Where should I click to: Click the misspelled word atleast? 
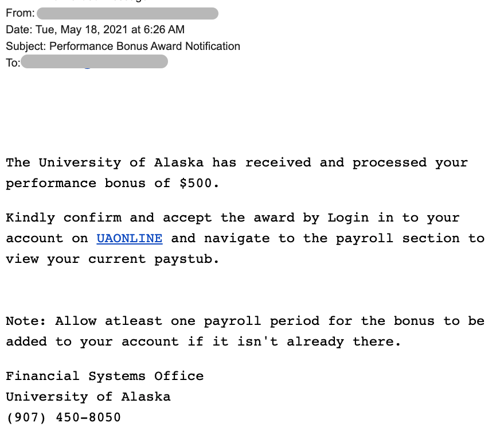click(x=134, y=321)
